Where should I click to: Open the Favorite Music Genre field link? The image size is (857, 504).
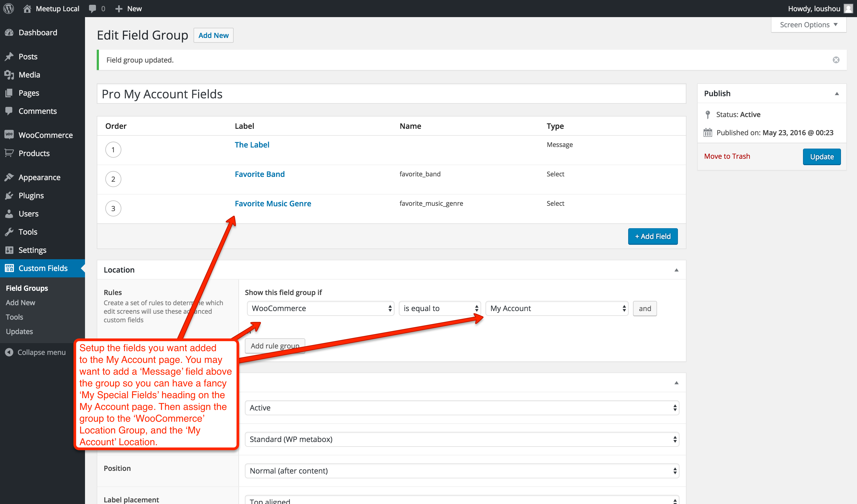tap(273, 203)
